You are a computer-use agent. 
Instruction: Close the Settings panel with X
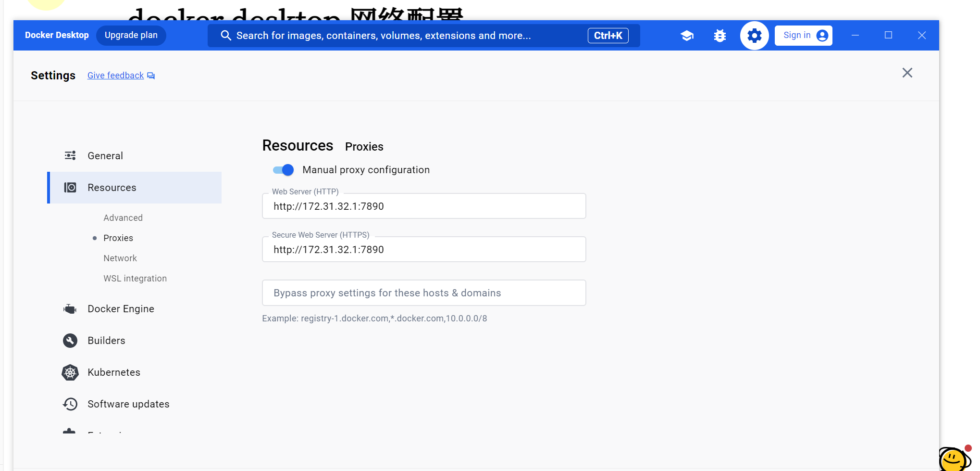[x=907, y=73]
